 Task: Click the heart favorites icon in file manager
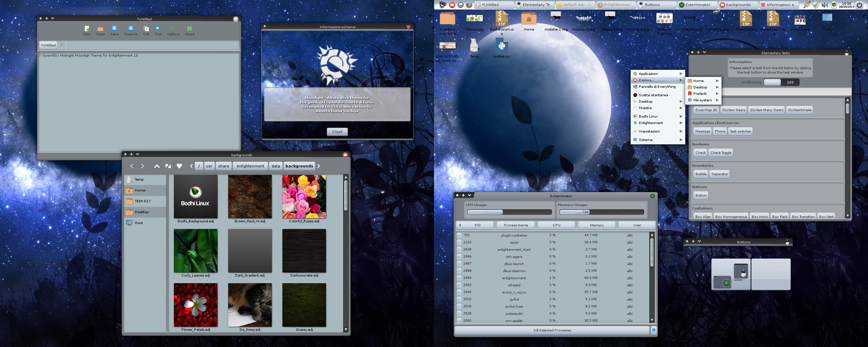coord(179,166)
